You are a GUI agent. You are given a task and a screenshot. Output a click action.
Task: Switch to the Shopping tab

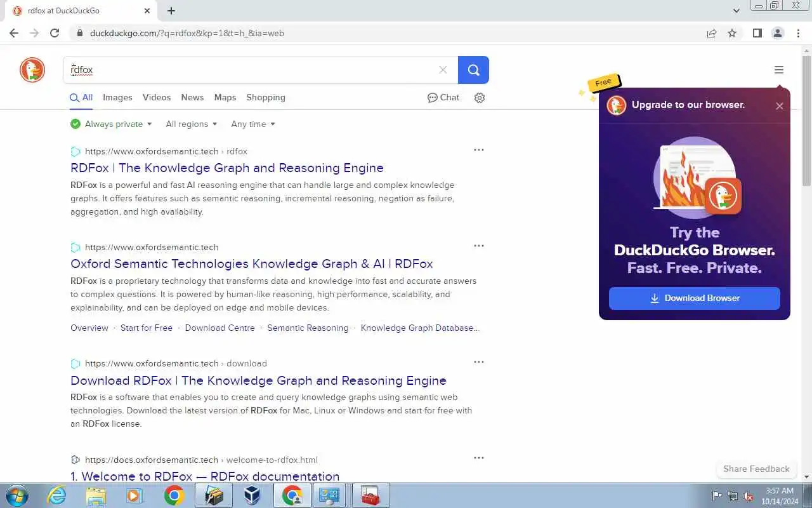point(266,97)
